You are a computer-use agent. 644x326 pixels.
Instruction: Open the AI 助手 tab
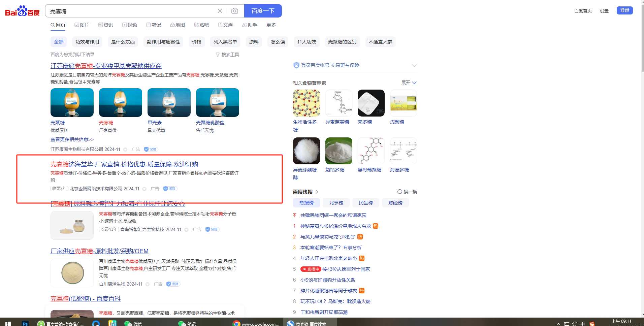point(250,25)
